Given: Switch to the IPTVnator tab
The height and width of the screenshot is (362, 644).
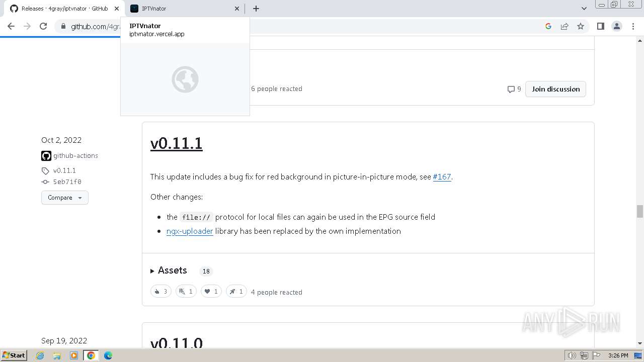Looking at the screenshot, I should [x=184, y=9].
